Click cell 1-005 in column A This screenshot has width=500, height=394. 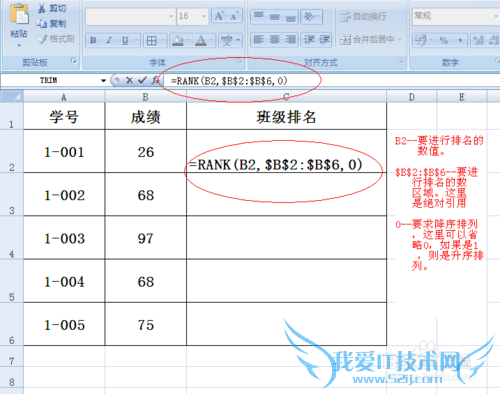coord(64,324)
